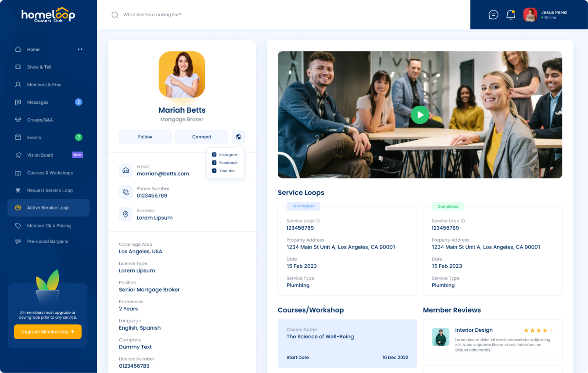Click the Messages chat icon in sidebar

click(x=18, y=102)
